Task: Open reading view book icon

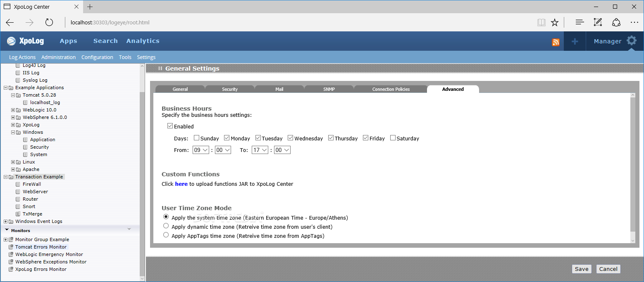Action: [x=541, y=22]
